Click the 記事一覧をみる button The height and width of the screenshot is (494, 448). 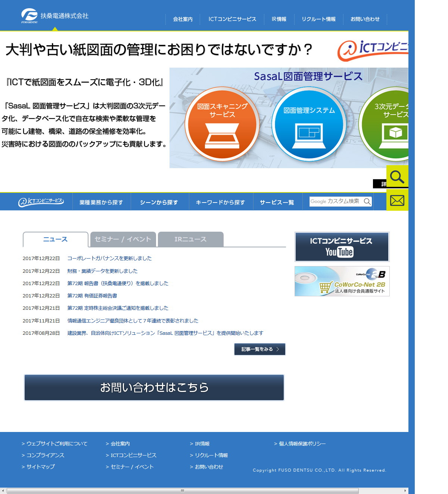(x=260, y=349)
